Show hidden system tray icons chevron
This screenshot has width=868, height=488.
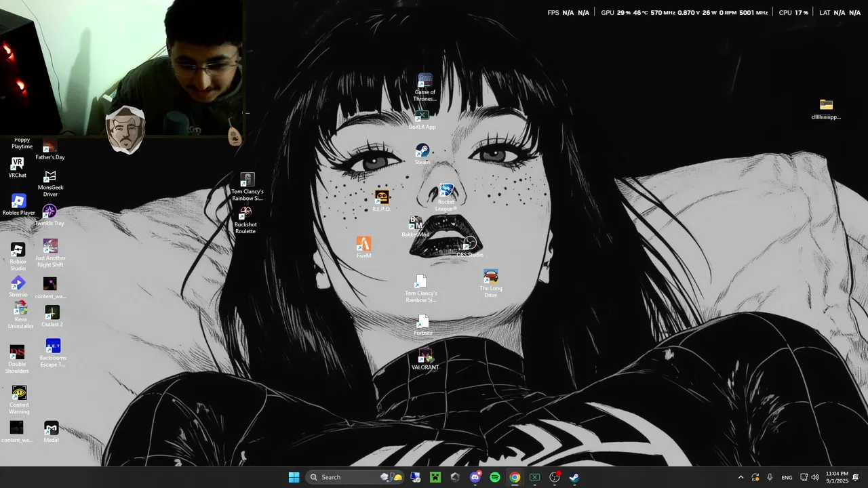click(x=741, y=477)
